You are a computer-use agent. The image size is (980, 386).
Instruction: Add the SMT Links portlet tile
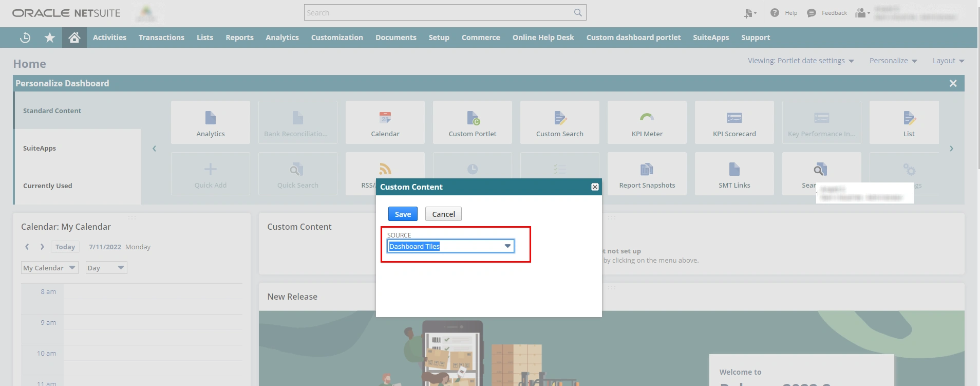pos(734,174)
